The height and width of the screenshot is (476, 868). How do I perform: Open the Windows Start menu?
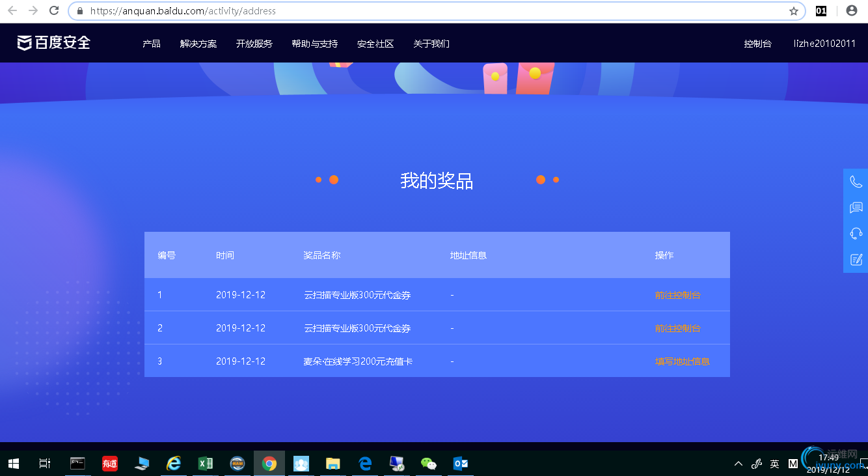coord(13,464)
